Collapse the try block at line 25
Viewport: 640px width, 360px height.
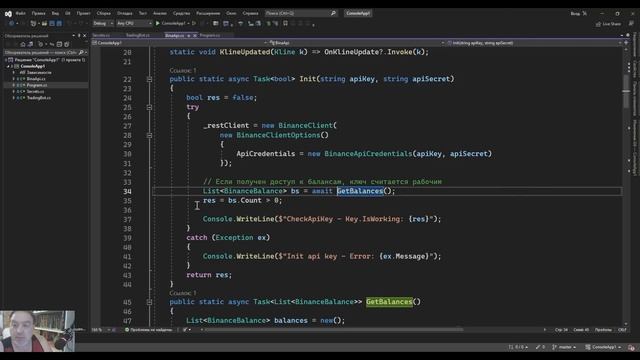point(149,107)
